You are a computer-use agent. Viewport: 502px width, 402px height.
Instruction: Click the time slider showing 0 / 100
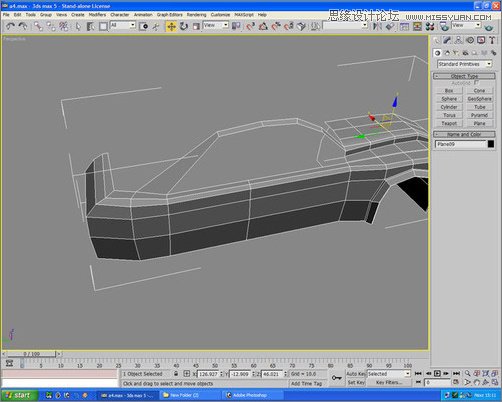click(31, 354)
